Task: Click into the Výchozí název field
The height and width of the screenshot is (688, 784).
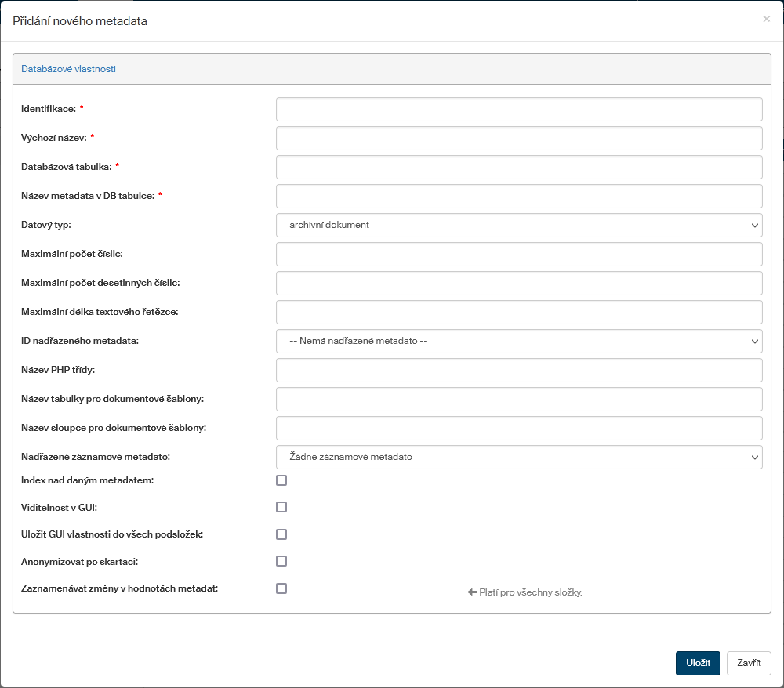Action: (519, 138)
